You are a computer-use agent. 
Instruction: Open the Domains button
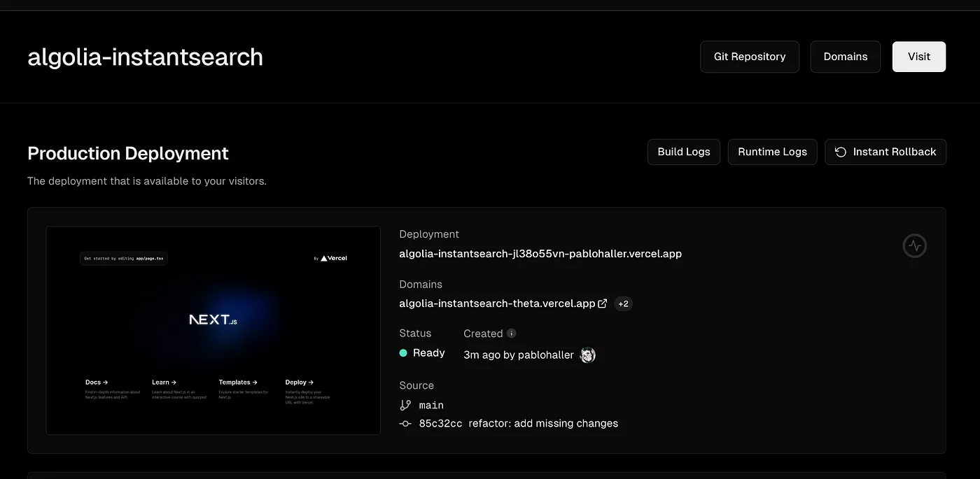[x=846, y=57]
